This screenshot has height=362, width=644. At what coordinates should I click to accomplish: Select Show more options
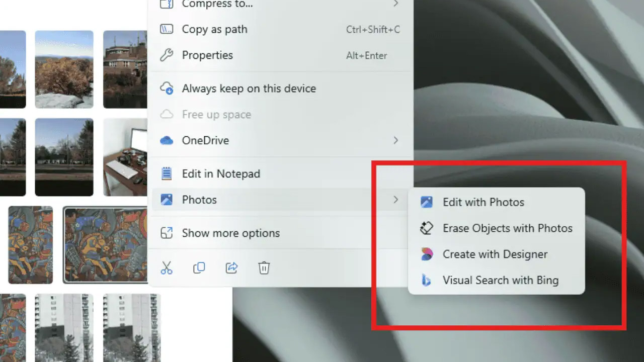pos(280,233)
